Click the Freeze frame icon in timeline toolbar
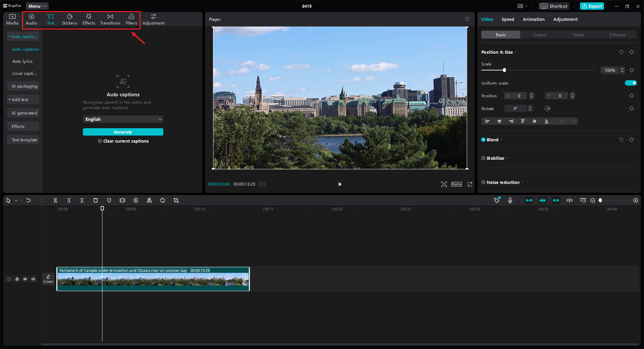Viewport: 644px width, 349px height. click(122, 200)
